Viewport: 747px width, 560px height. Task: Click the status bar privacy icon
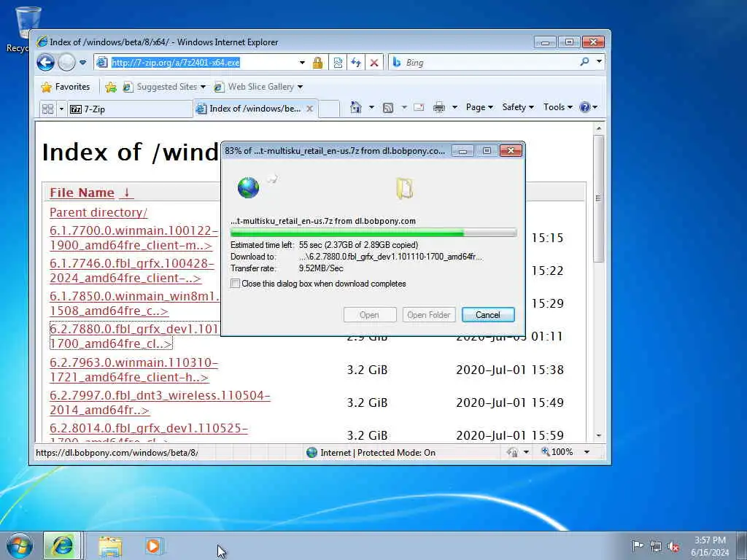click(513, 452)
